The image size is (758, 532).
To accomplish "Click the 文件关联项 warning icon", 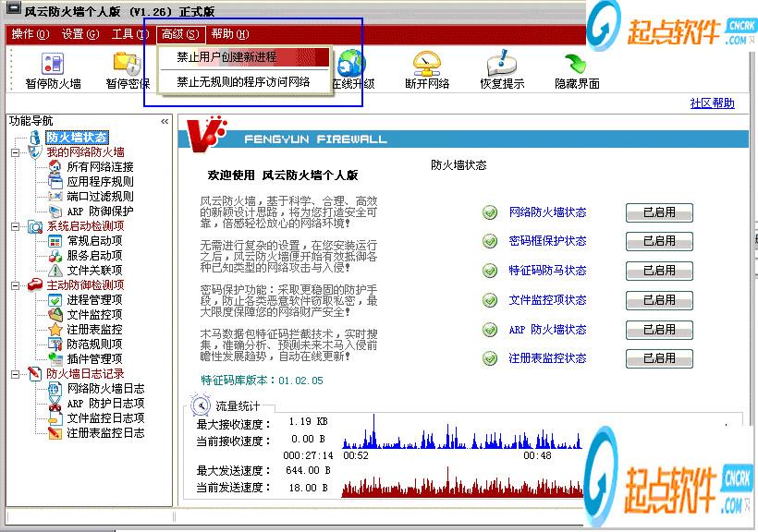I will [x=55, y=270].
